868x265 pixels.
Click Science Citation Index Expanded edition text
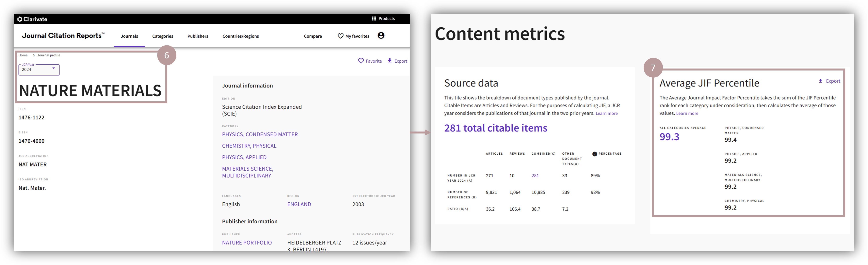pos(262,110)
